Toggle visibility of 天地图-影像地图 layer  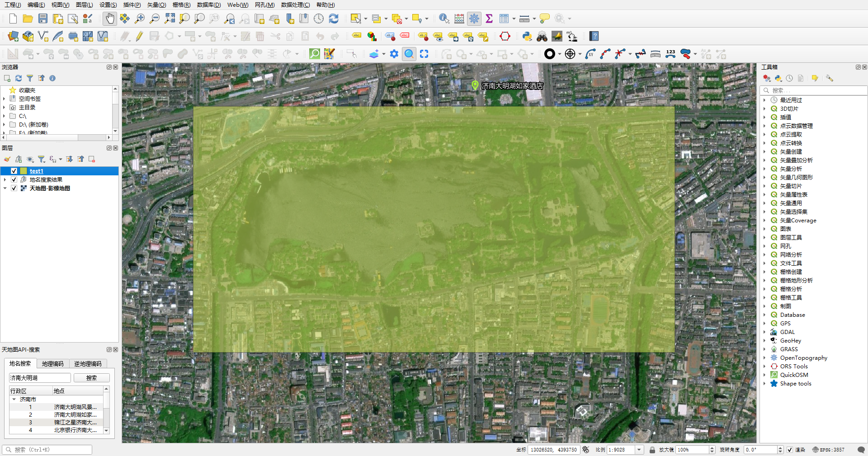[x=14, y=188]
